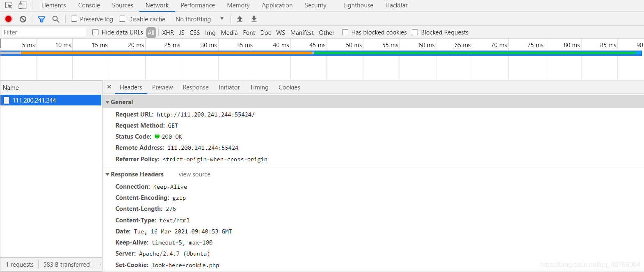Open the Memory panel
644x272 pixels.
pyautogui.click(x=238, y=5)
